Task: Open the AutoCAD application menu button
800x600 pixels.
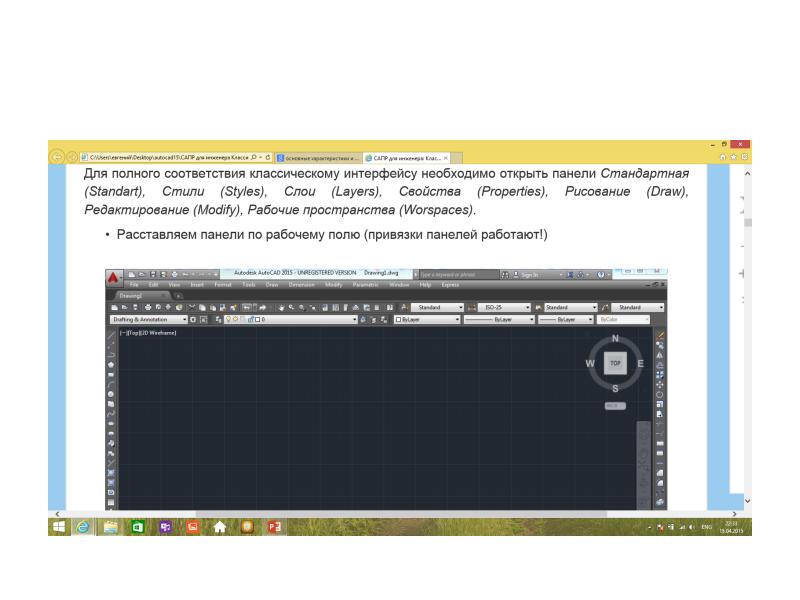Action: point(113,278)
